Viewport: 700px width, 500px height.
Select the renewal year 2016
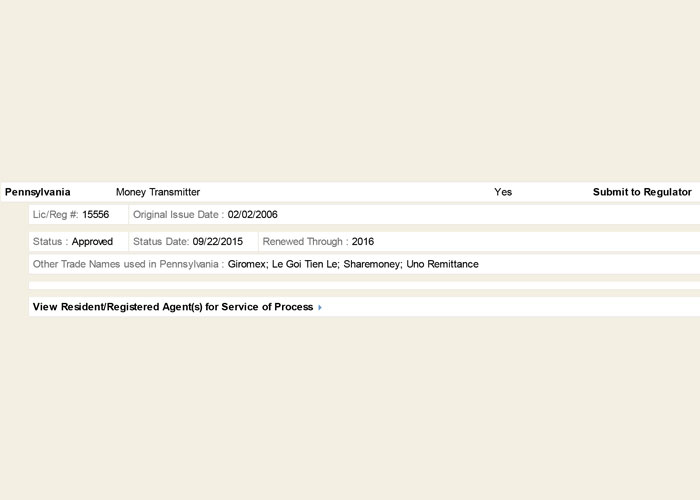[363, 242]
